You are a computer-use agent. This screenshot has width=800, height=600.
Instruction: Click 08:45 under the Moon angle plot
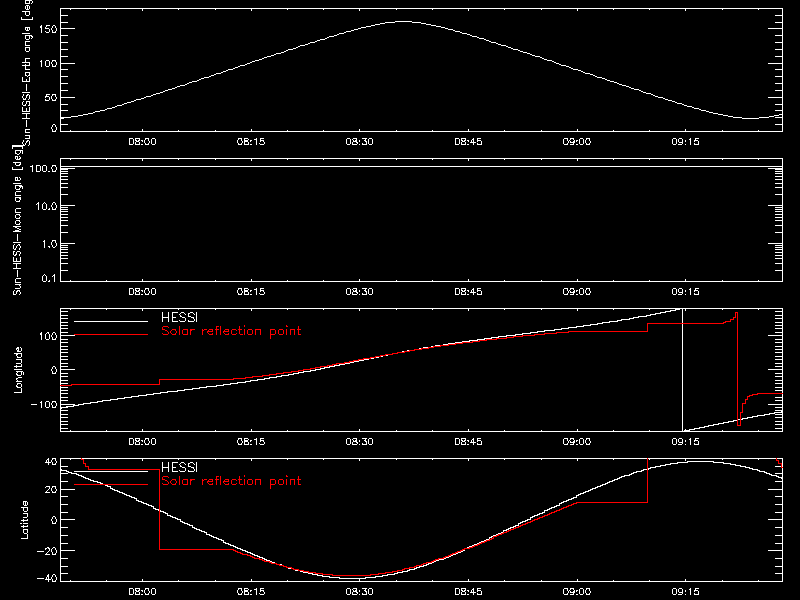468,292
